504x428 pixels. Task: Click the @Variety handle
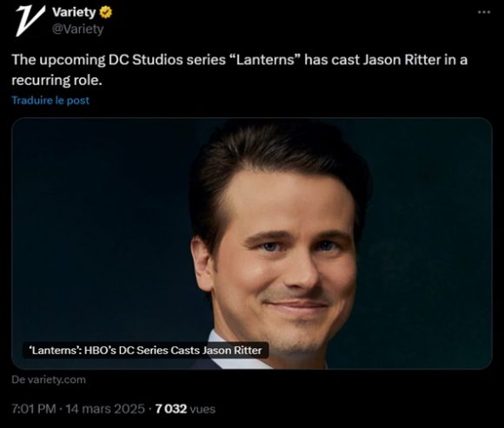77,30
